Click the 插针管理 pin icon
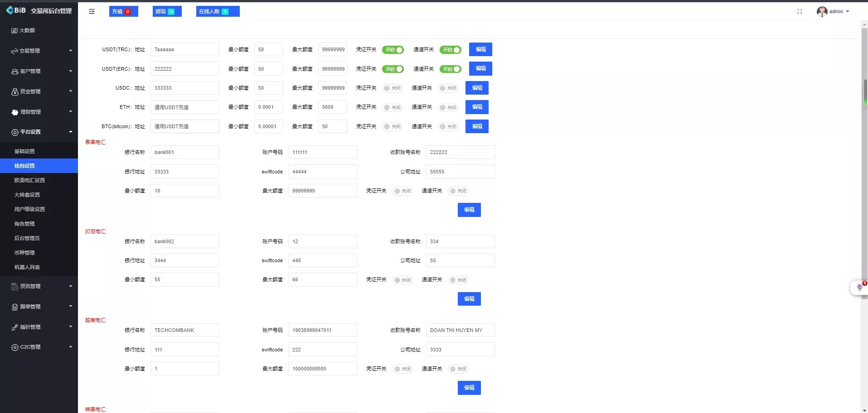 pos(15,327)
